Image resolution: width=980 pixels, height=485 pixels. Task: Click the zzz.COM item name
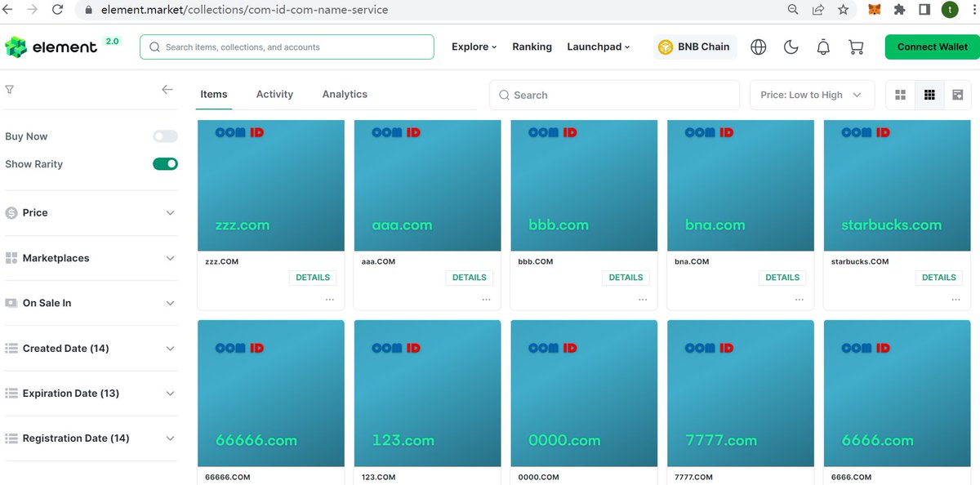pyautogui.click(x=222, y=262)
